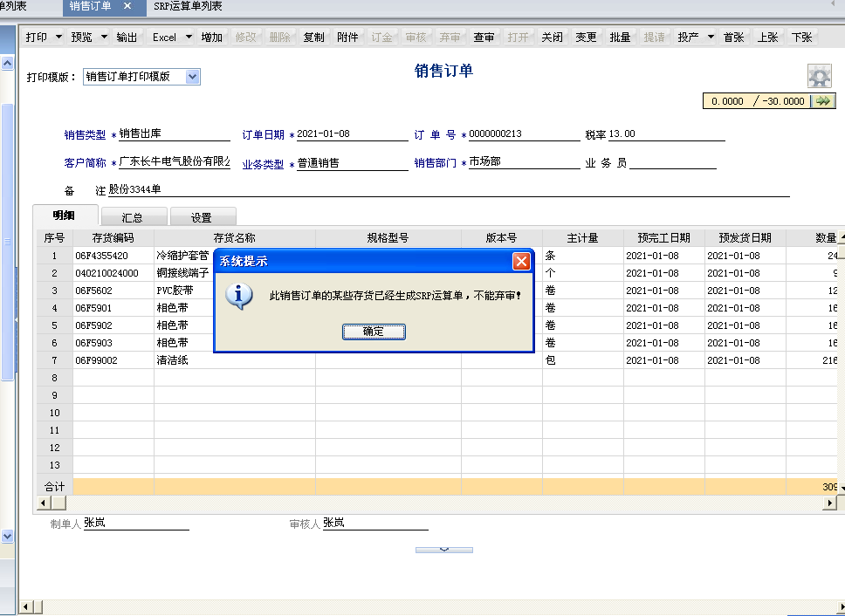The height and width of the screenshot is (616, 845).
Task: Click the 制单人 field
Action: 136,523
